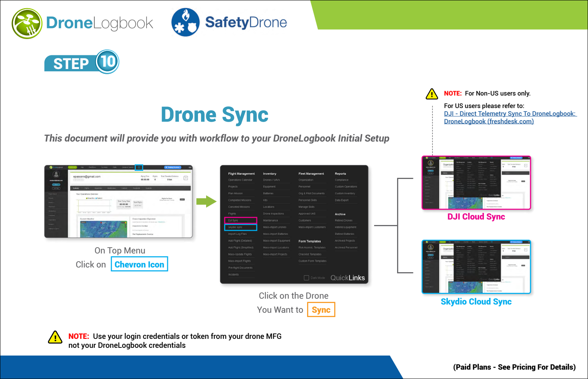Screen dimensions: 588x379
Task: Open Canceled Missions link
Action: pos(239,207)
